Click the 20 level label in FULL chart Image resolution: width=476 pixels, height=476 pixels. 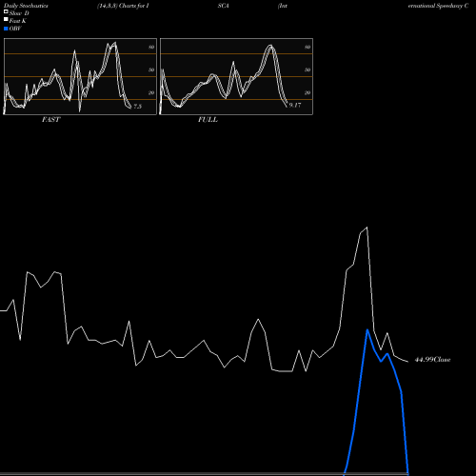(x=307, y=92)
